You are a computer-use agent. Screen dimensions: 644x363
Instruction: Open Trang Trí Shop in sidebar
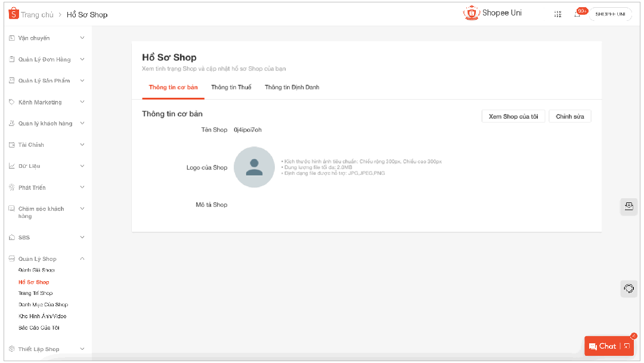coord(35,293)
